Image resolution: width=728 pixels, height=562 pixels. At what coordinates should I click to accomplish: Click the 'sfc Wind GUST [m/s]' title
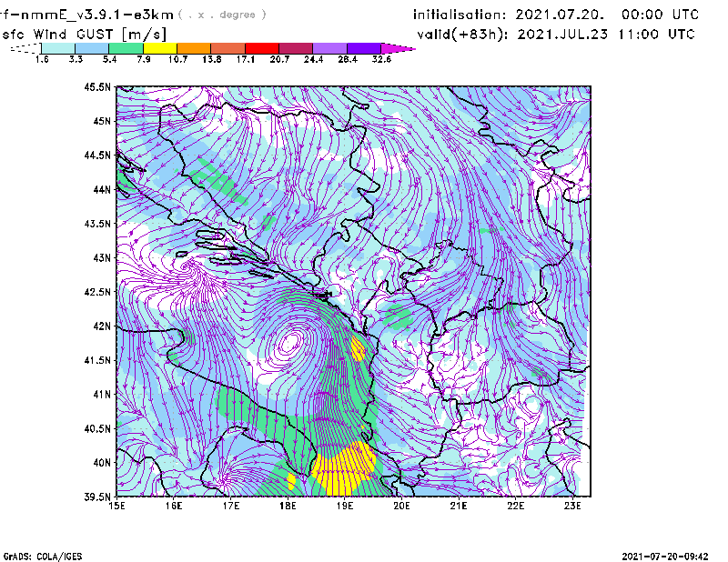[x=84, y=35]
